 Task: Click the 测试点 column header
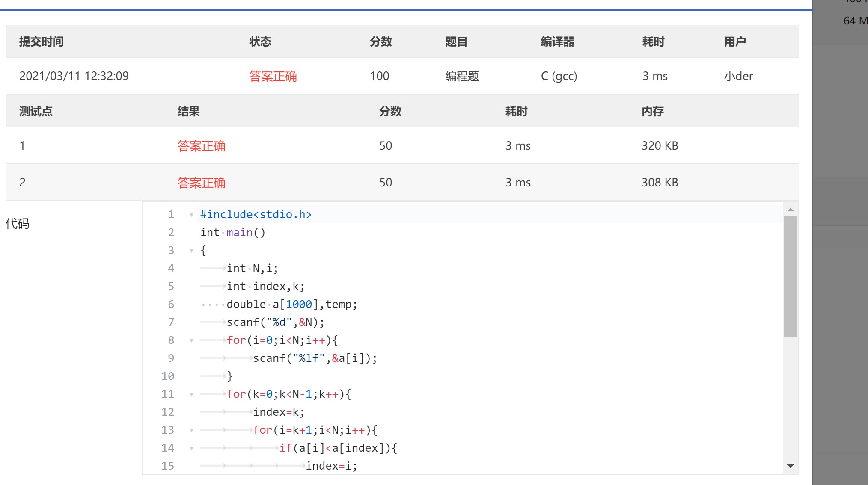point(36,111)
